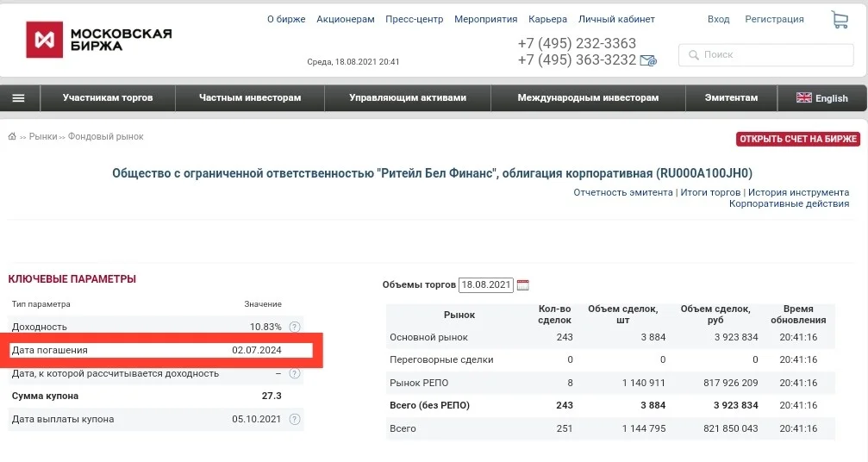Open the Карьера link
868x462 pixels.
pyautogui.click(x=547, y=19)
